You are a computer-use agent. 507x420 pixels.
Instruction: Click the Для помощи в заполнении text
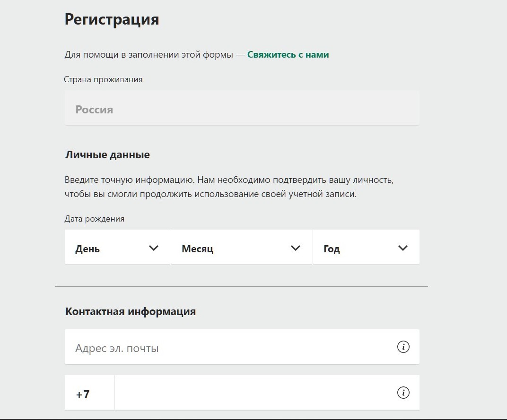click(x=149, y=55)
